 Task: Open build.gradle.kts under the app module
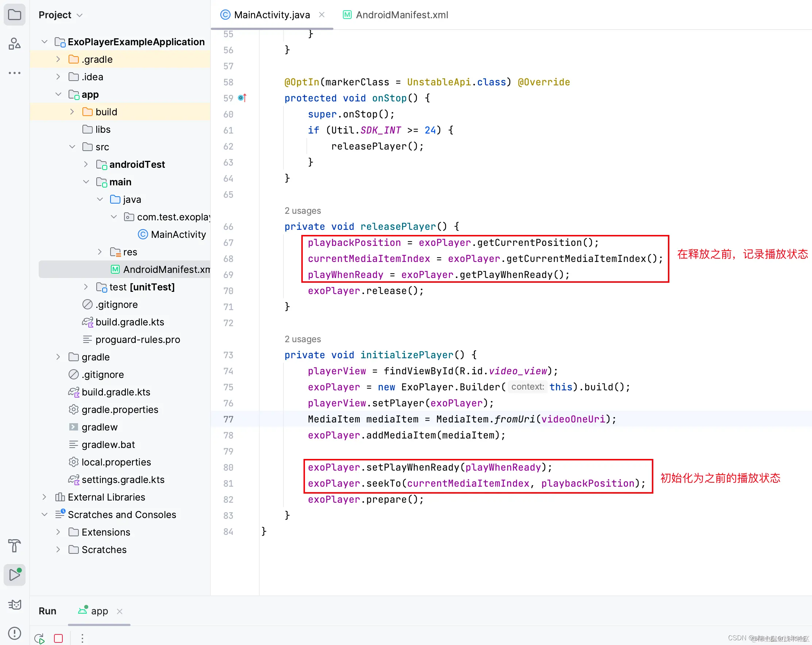click(129, 322)
